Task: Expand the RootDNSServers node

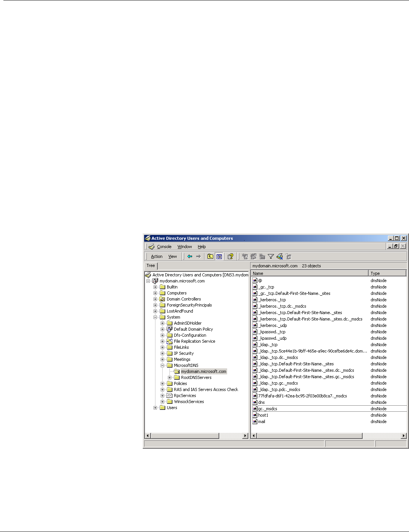Action: (170, 377)
